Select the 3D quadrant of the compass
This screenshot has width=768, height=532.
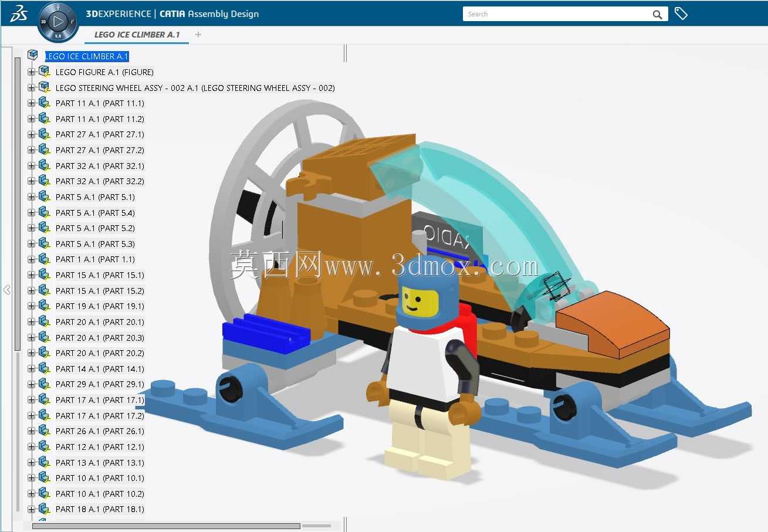click(x=43, y=22)
